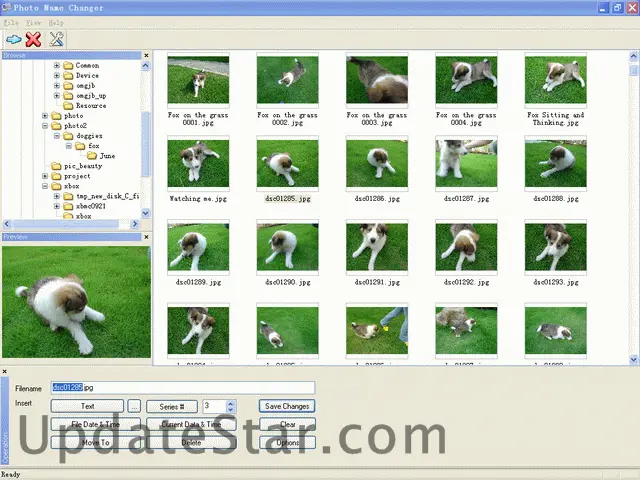
Task: Click the ellipsis button beside Text
Action: click(134, 406)
